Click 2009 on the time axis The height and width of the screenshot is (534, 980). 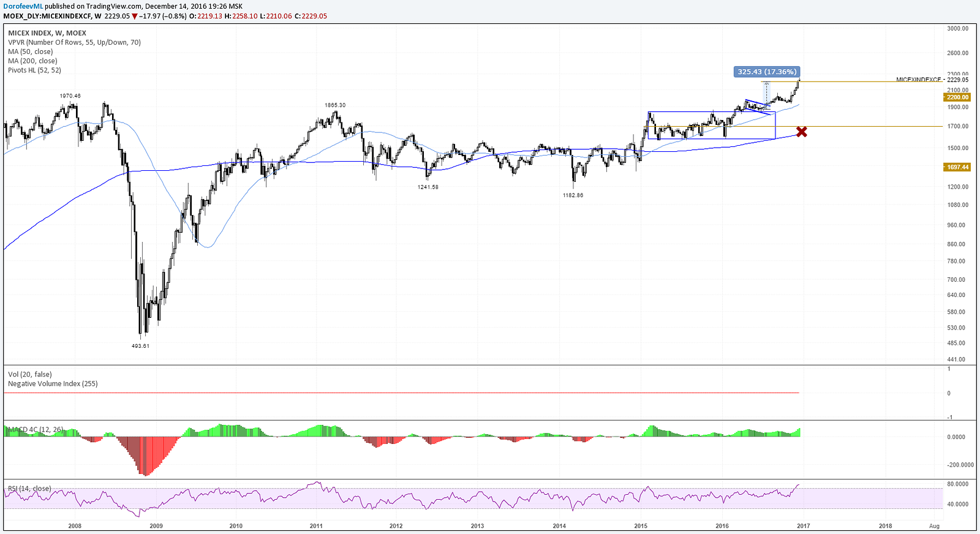coord(156,526)
